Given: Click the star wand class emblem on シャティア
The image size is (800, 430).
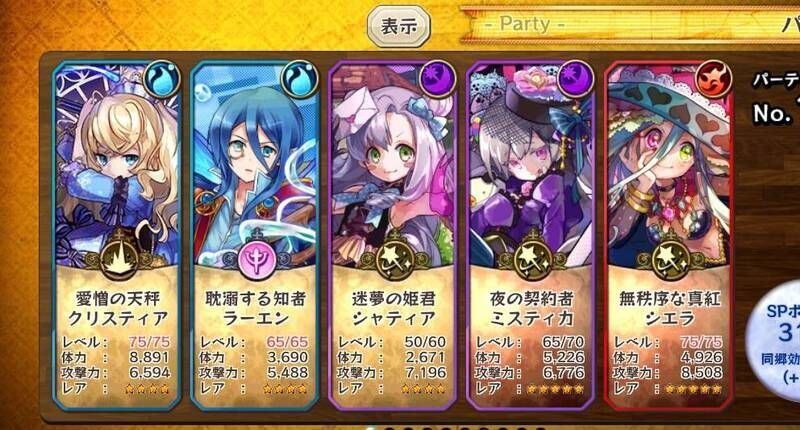Looking at the screenshot, I should pyautogui.click(x=394, y=258).
